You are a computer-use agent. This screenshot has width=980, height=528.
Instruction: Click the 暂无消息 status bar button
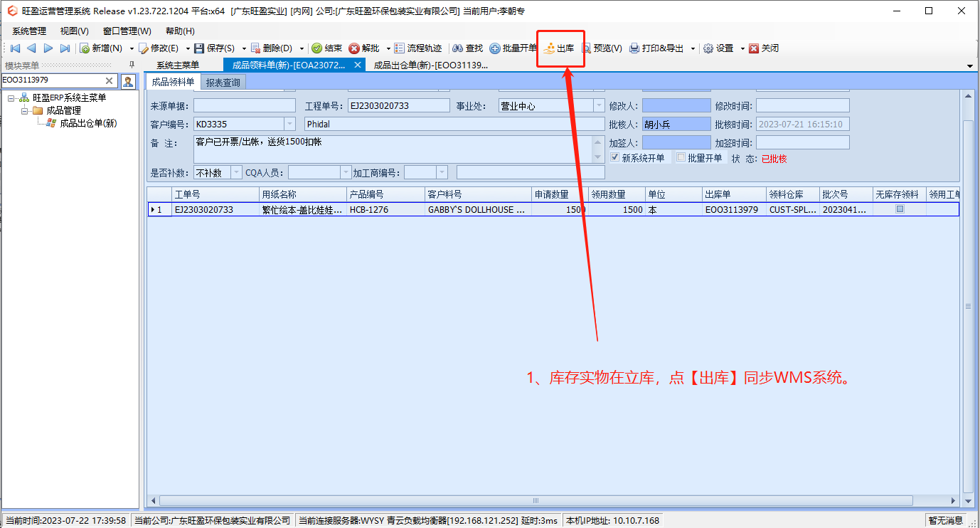click(945, 520)
